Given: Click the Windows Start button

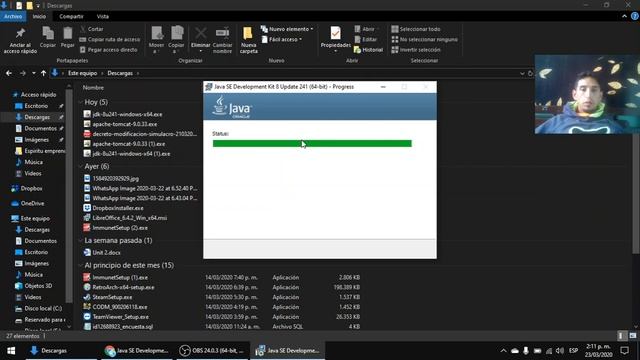Looking at the screenshot, I should click(x=11, y=351).
